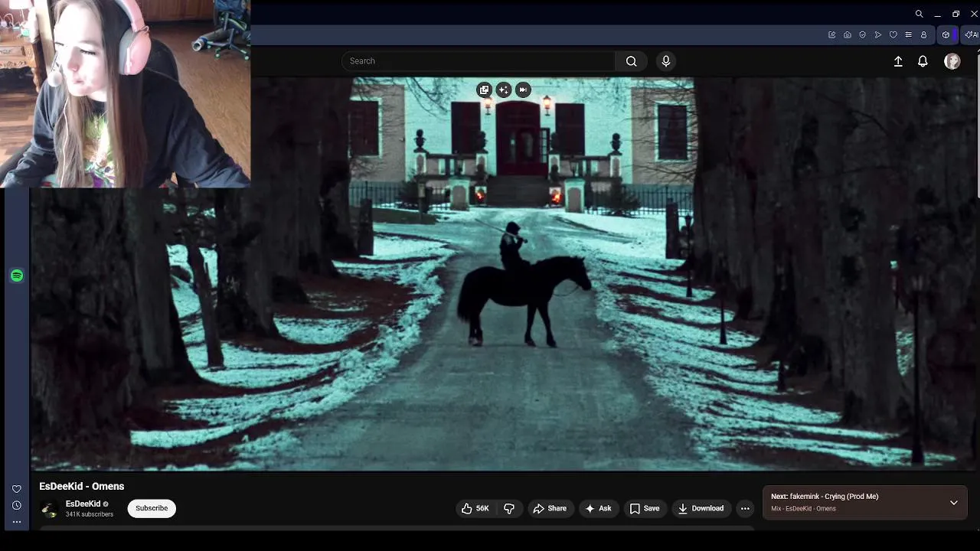The height and width of the screenshot is (551, 980).
Task: Expand the Next: fakemink - Crying queue chevron
Action: tap(954, 503)
